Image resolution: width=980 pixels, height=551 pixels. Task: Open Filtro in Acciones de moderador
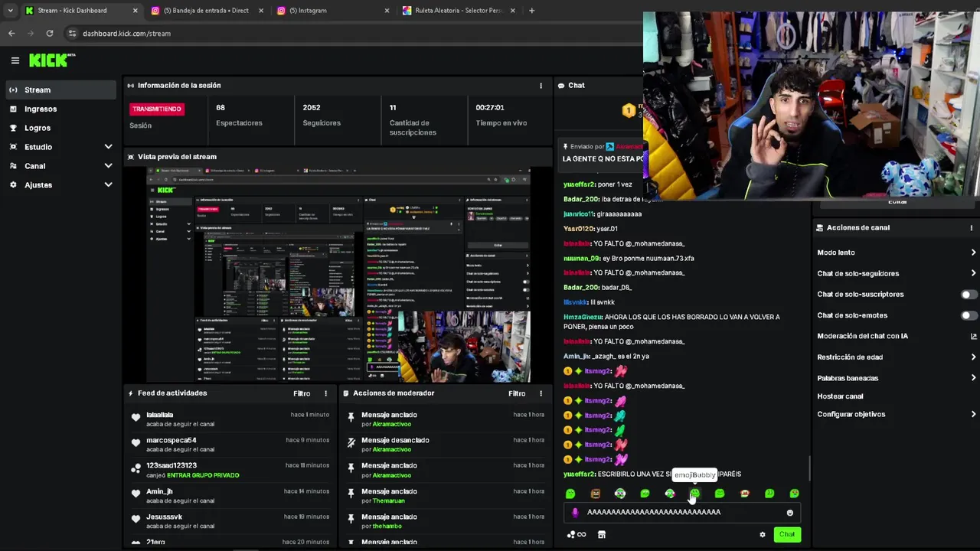click(x=517, y=393)
